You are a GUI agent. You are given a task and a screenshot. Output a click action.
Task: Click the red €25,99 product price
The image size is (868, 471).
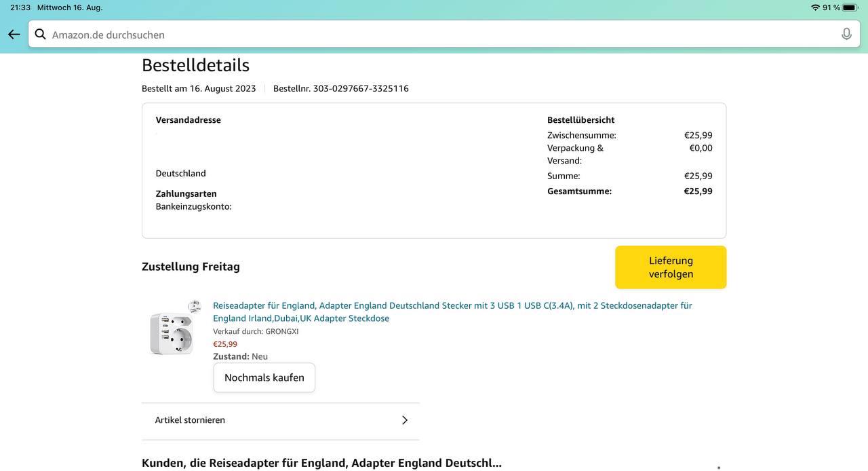[225, 344]
